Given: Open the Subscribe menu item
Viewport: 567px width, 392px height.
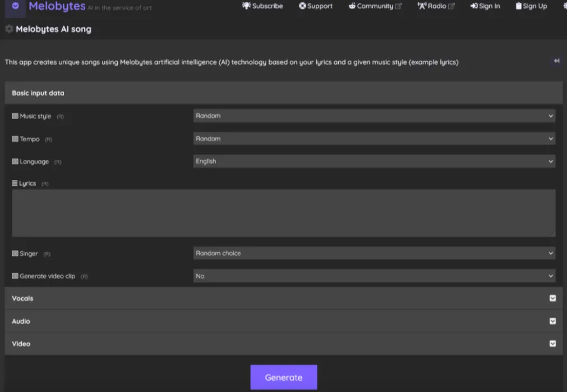Looking at the screenshot, I should click(x=262, y=6).
